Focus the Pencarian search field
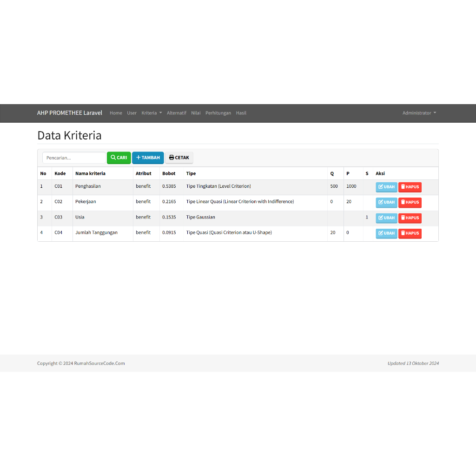476x476 pixels. 74,158
